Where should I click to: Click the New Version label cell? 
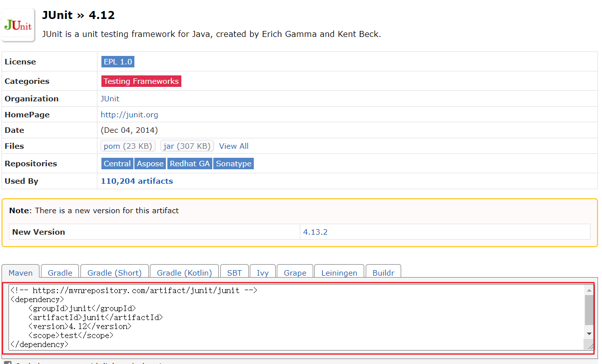click(x=155, y=232)
